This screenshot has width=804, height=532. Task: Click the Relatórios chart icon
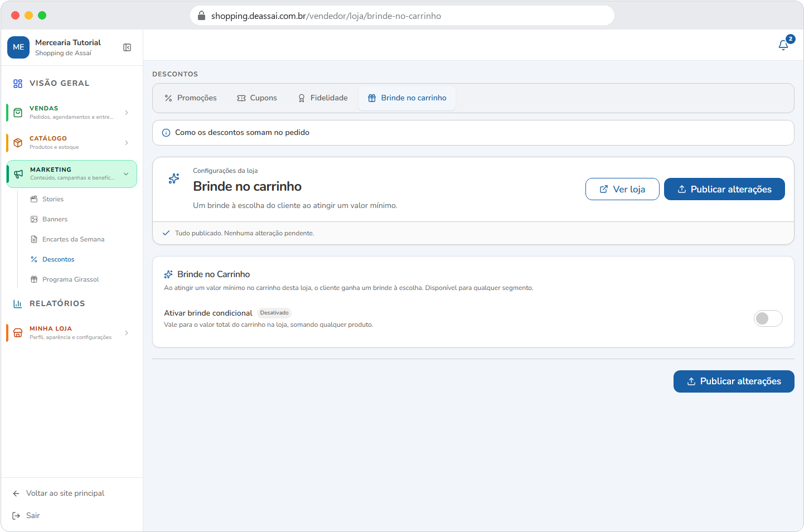point(18,304)
